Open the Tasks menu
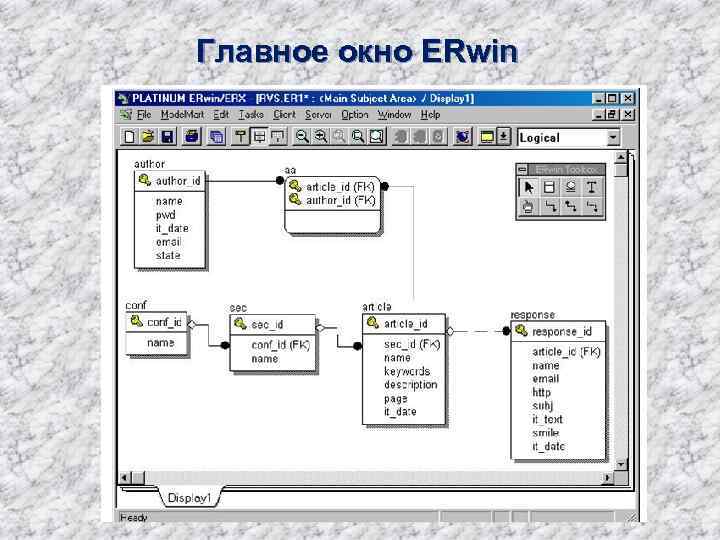720x540 pixels. coord(251,115)
